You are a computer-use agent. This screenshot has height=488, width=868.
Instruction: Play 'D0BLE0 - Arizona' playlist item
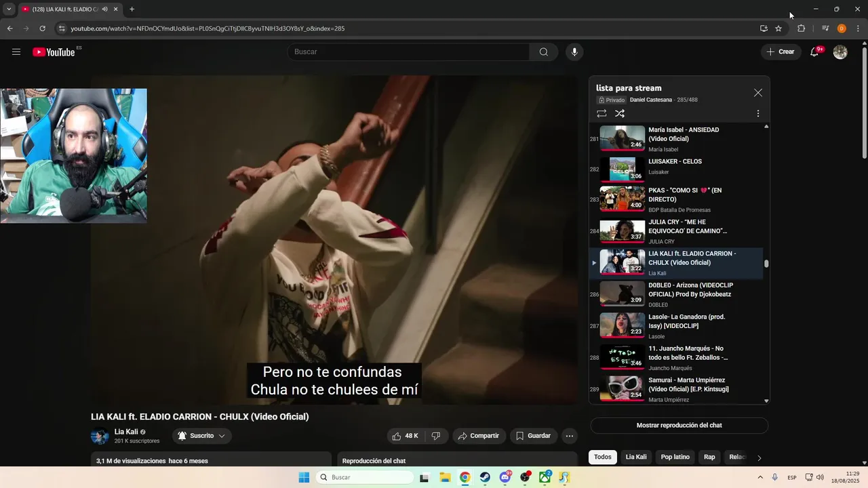pos(676,294)
